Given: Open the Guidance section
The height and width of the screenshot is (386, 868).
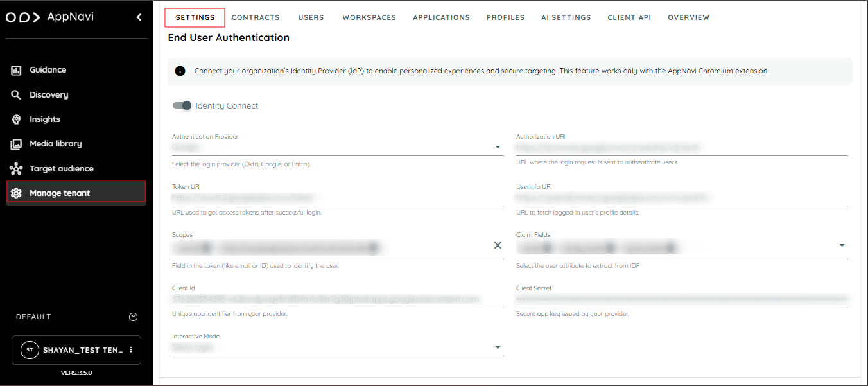Looking at the screenshot, I should pyautogui.click(x=48, y=69).
